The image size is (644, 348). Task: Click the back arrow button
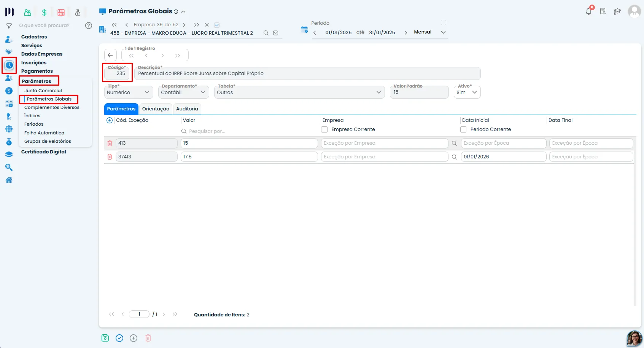coord(110,55)
